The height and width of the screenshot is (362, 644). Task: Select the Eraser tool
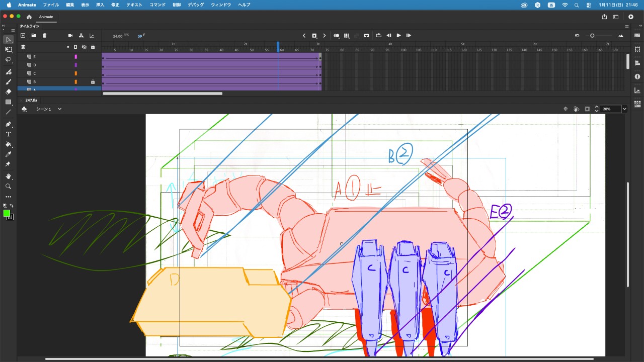8,92
